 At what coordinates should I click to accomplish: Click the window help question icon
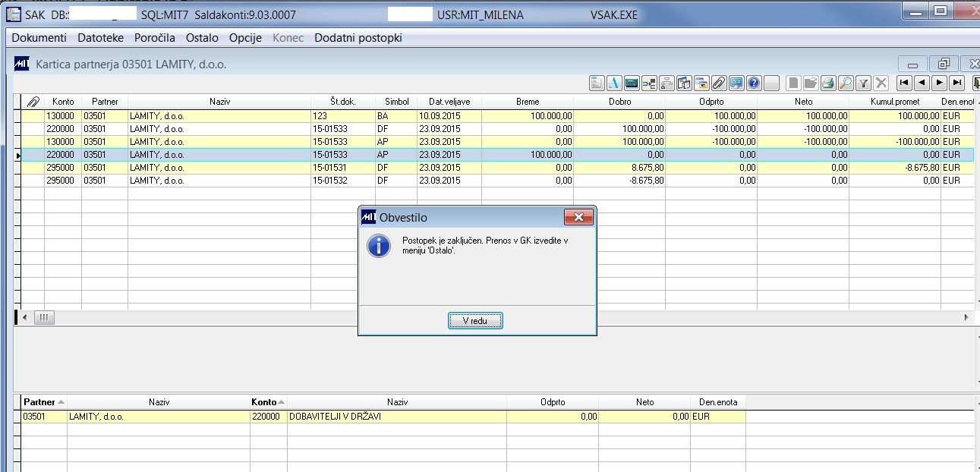tap(684, 83)
